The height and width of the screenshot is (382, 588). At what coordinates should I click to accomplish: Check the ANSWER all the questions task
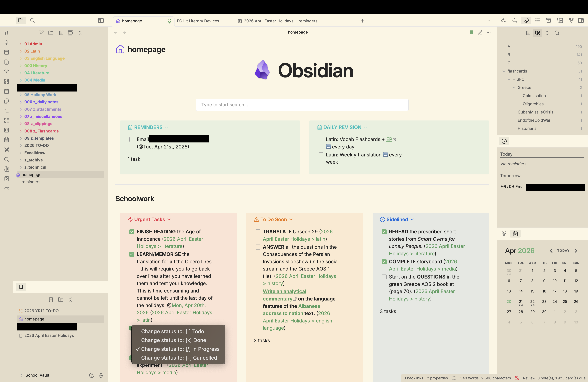(258, 247)
